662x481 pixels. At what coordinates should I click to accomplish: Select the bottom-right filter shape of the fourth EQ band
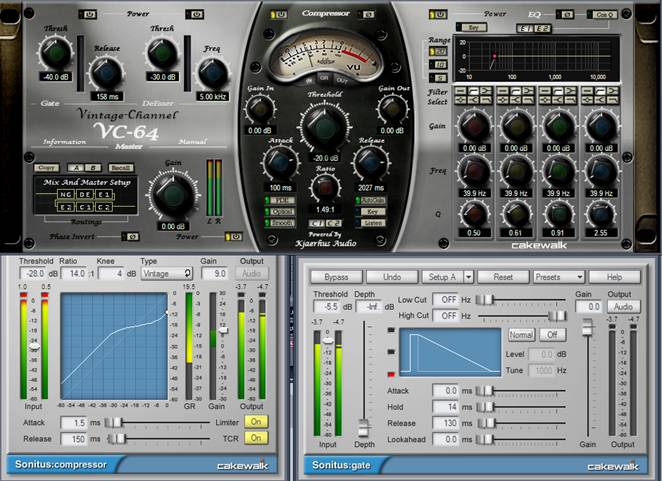coord(613,100)
